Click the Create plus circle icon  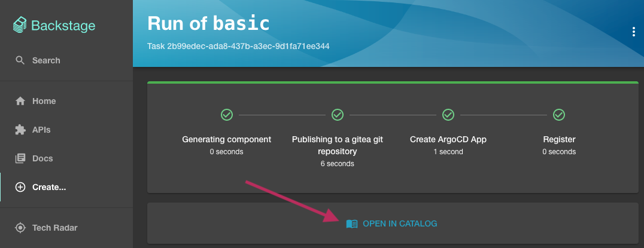pos(20,187)
